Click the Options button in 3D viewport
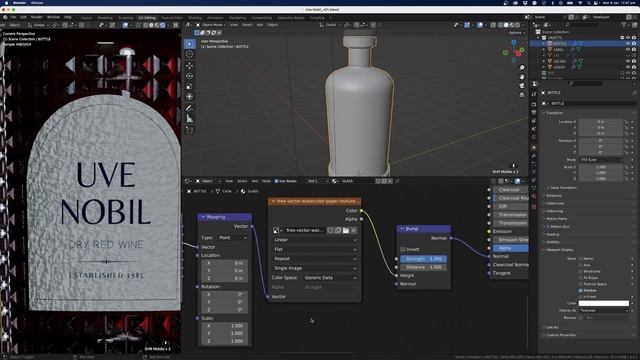This screenshot has width=640, height=360. click(516, 33)
